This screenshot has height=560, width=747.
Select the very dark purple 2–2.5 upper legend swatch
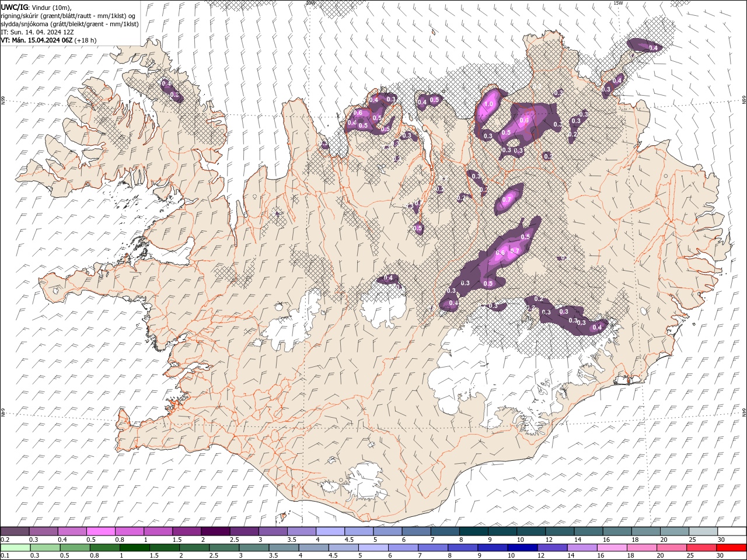coord(215,531)
